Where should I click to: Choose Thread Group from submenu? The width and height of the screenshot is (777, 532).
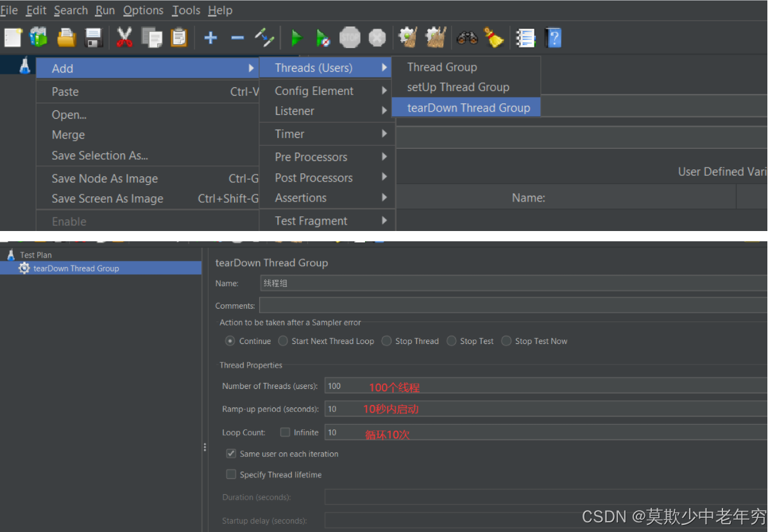[x=466, y=67]
